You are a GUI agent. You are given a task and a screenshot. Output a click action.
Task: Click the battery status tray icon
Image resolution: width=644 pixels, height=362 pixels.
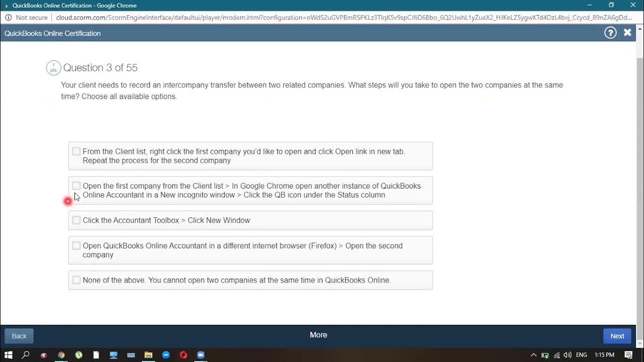[x=545, y=355]
